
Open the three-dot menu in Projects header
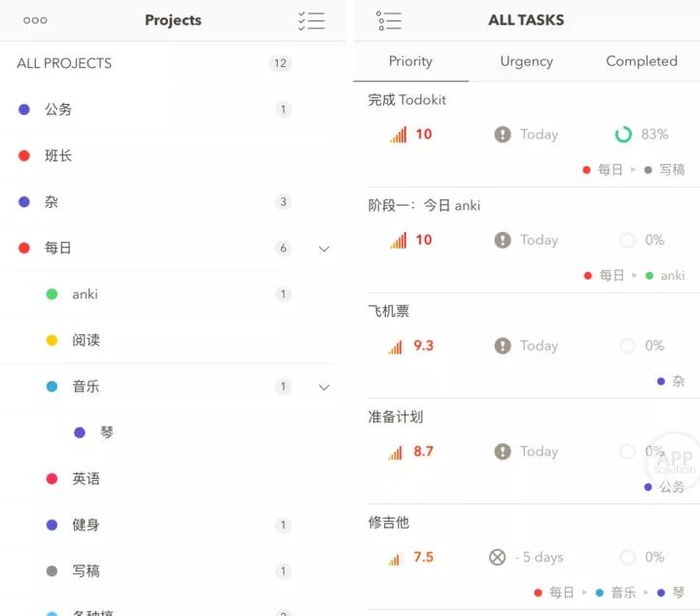pyautogui.click(x=35, y=20)
